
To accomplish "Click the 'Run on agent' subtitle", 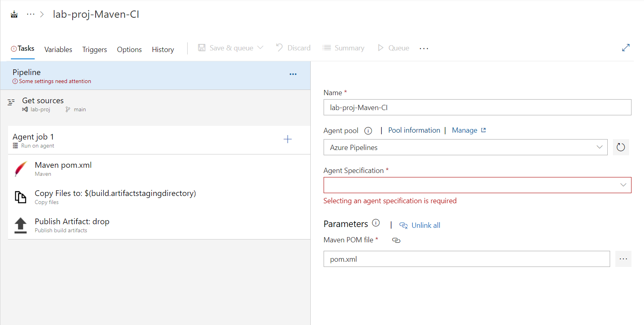I will [x=38, y=146].
